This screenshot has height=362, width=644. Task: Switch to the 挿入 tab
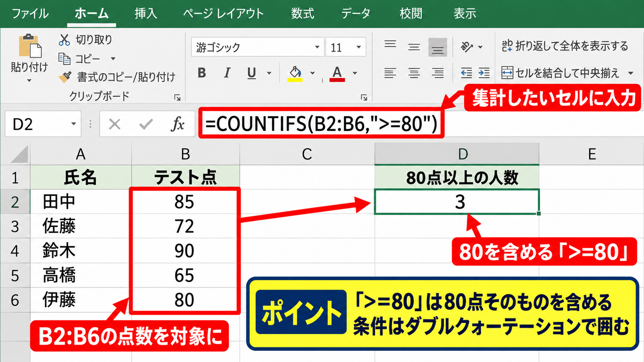146,13
